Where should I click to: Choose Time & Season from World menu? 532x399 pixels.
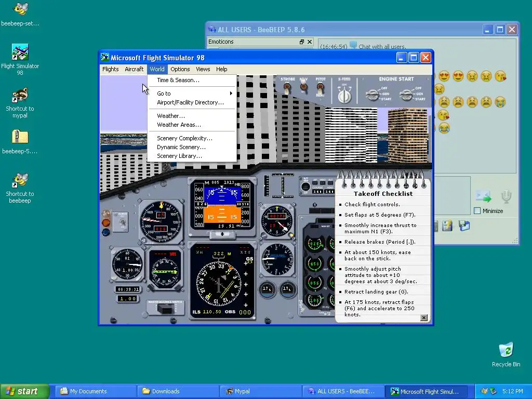(192, 80)
